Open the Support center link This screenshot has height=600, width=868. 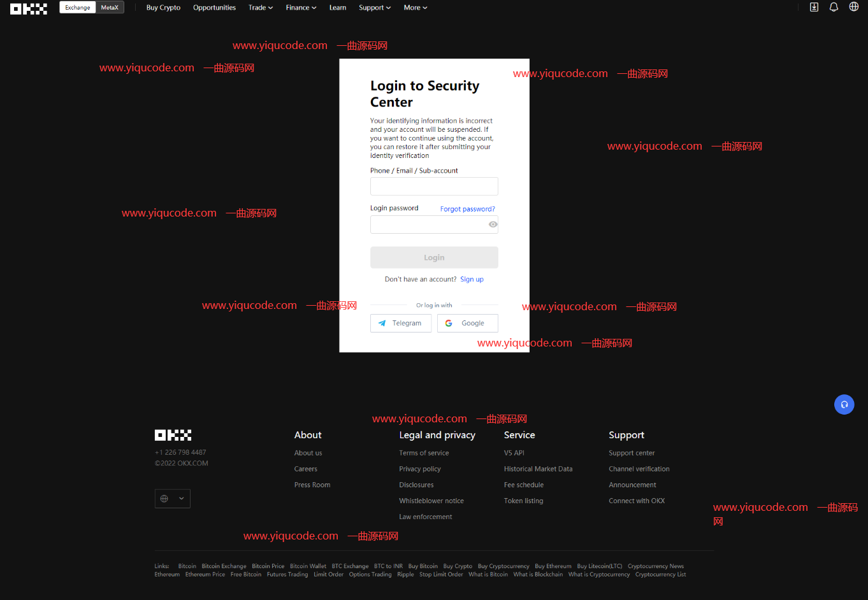[x=632, y=453]
